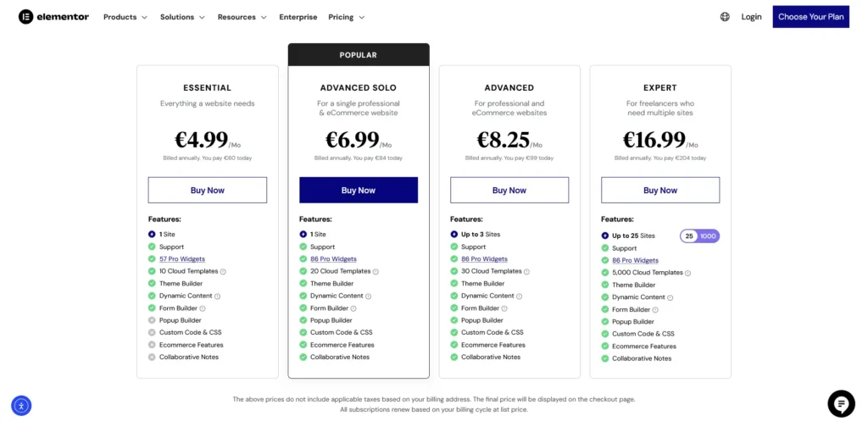Open the chat support bubble icon
Viewport: 868px width, 427px height.
841,404
